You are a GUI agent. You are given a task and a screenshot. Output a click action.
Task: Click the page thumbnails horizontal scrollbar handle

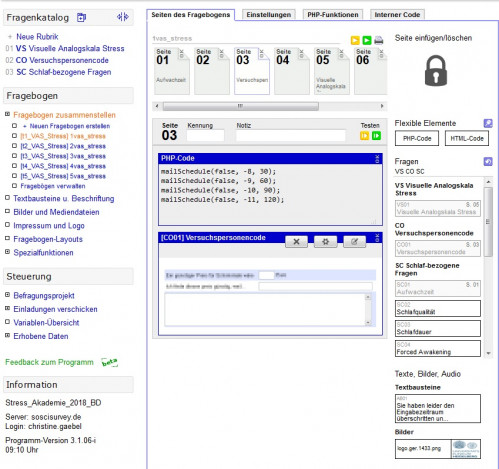(x=240, y=106)
